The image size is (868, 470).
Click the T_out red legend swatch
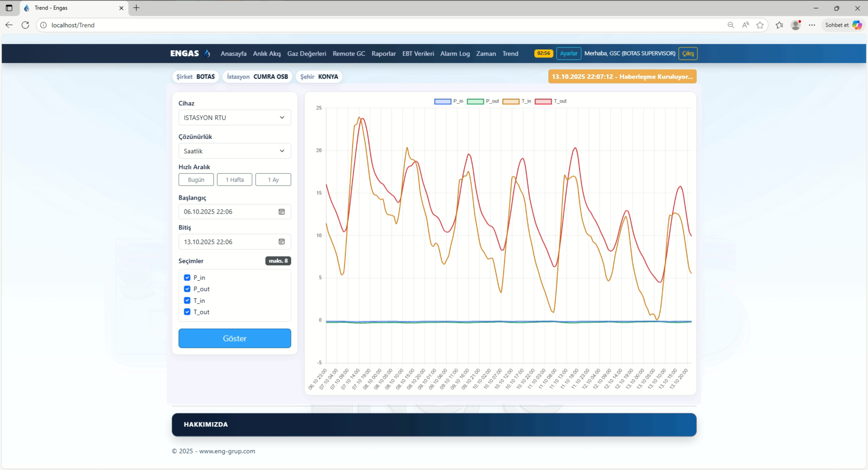click(x=543, y=101)
